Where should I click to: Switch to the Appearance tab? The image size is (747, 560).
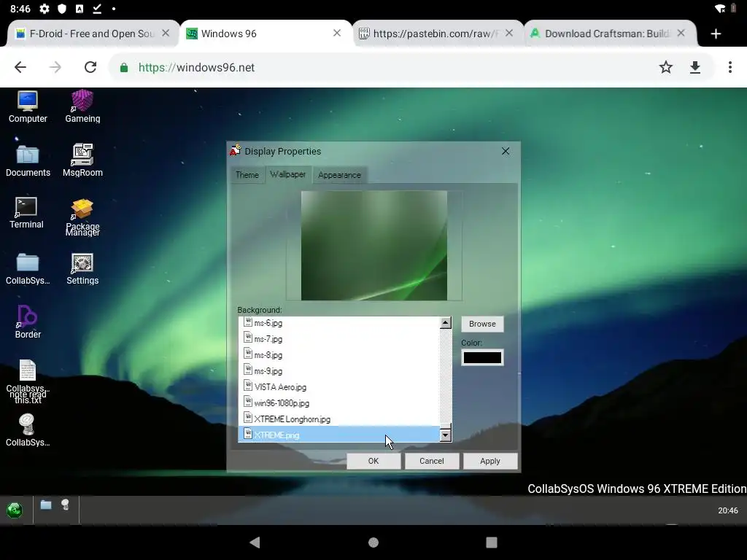coord(339,175)
